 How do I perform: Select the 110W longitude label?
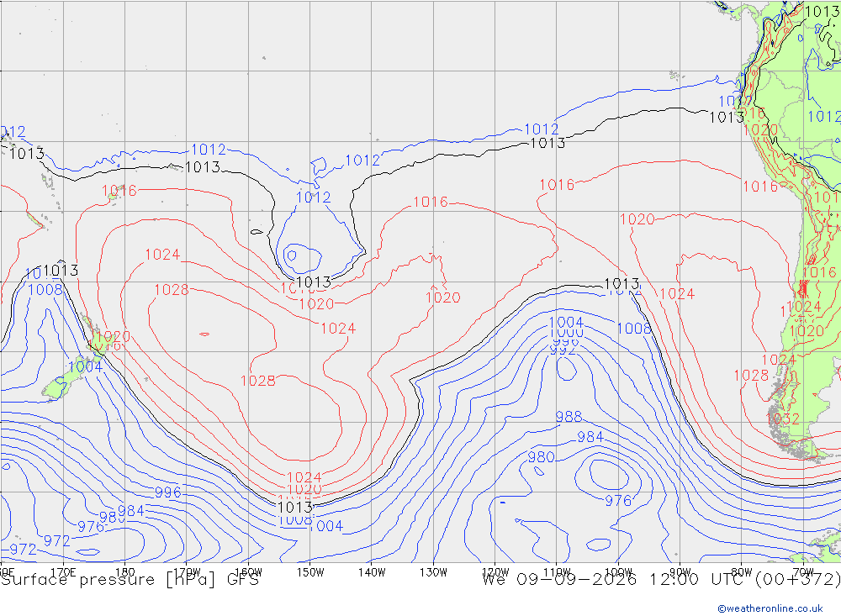(557, 572)
